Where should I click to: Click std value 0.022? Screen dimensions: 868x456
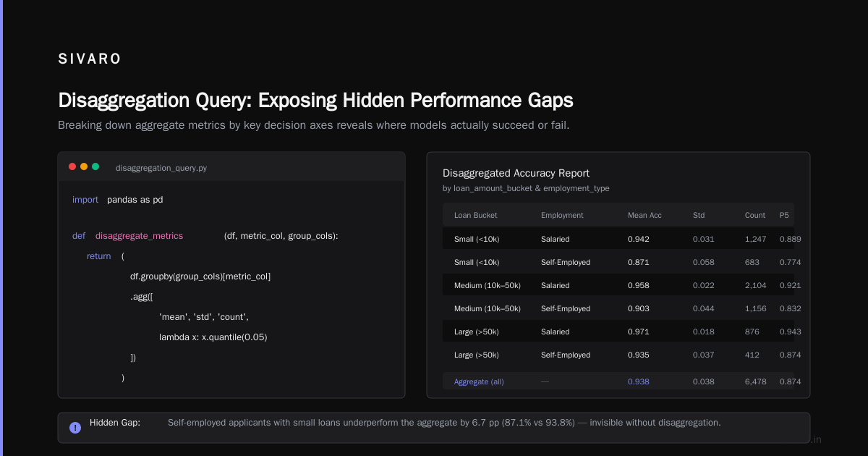click(704, 285)
